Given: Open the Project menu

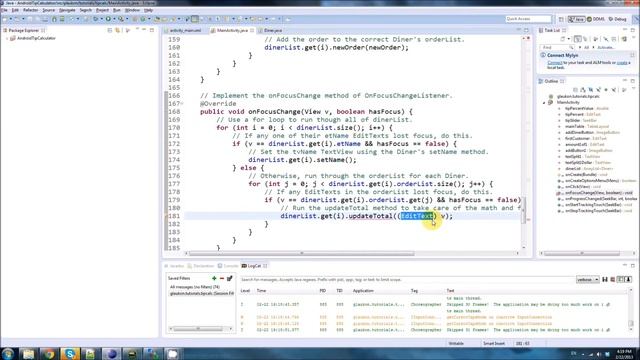Looking at the screenshot, I should 102,10.
